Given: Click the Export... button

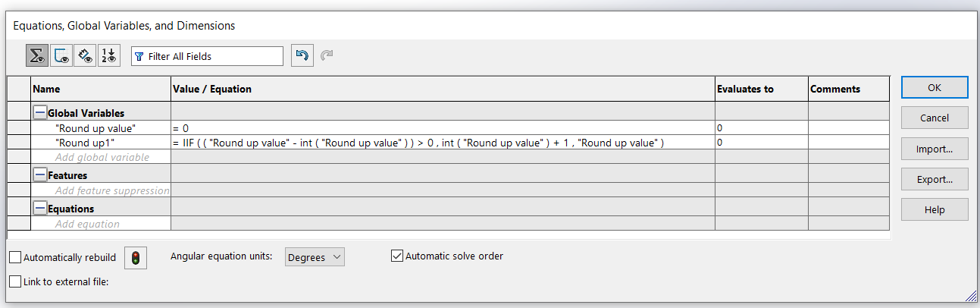Looking at the screenshot, I should click(935, 180).
